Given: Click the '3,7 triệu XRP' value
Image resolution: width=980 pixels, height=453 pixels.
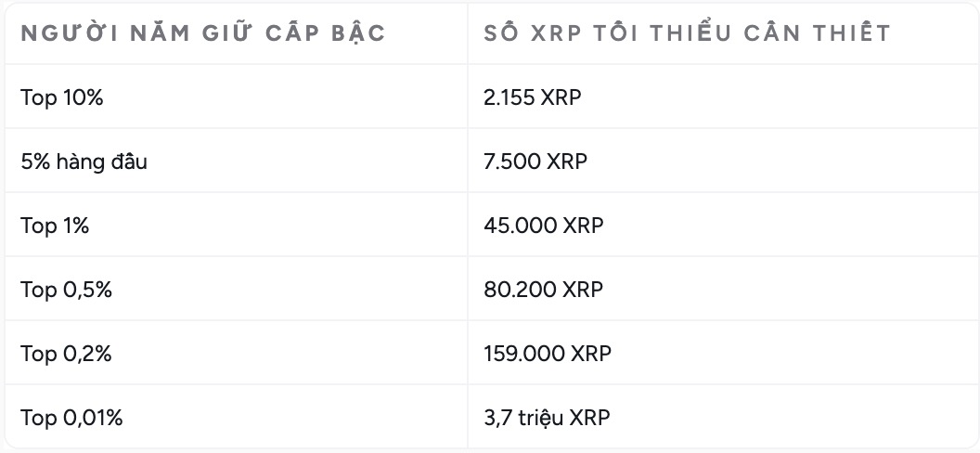Looking at the screenshot, I should pyautogui.click(x=547, y=418).
